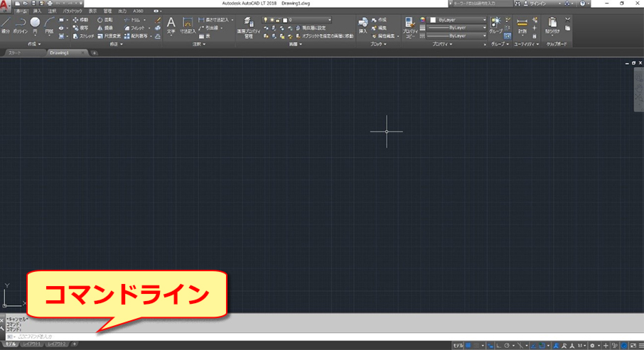644x350 pixels.
Task: Toggle grid display in status bar
Action: click(468, 346)
